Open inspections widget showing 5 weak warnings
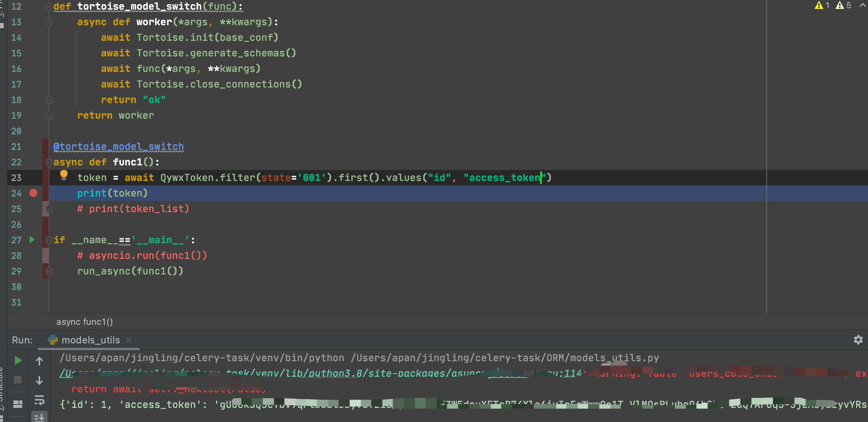Viewport: 868px width, 422px height. (840, 5)
